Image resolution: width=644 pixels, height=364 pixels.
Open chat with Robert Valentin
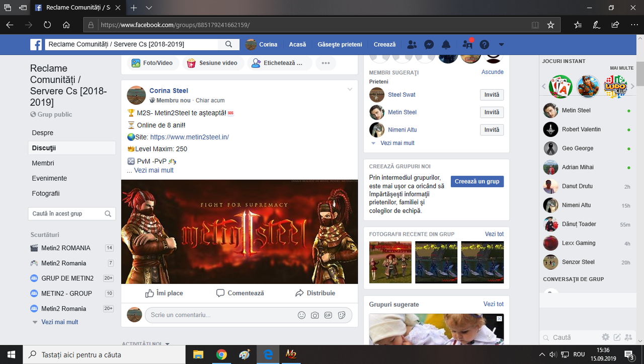click(x=588, y=129)
